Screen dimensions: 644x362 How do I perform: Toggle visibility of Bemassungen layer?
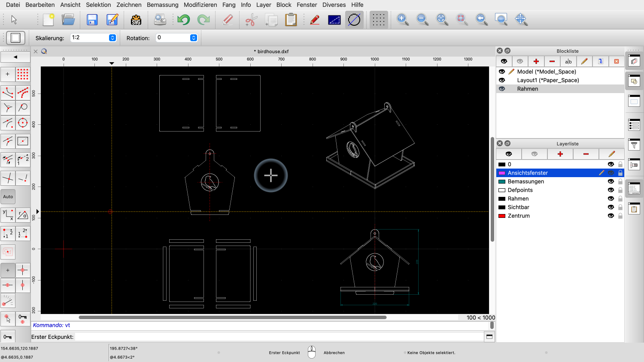pyautogui.click(x=611, y=181)
